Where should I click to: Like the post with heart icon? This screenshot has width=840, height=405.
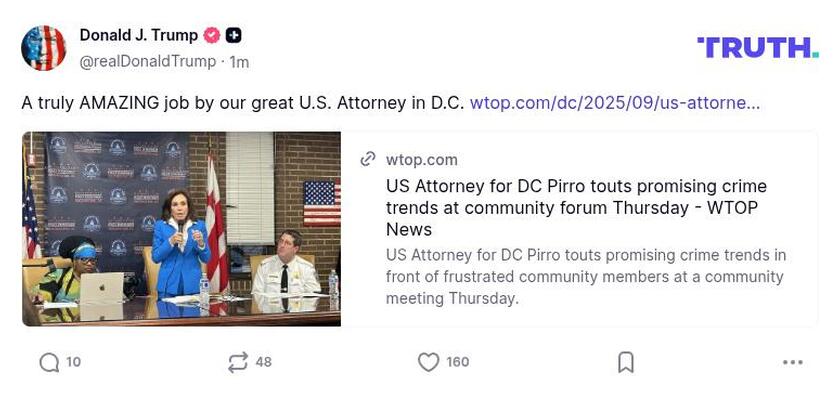coord(428,362)
